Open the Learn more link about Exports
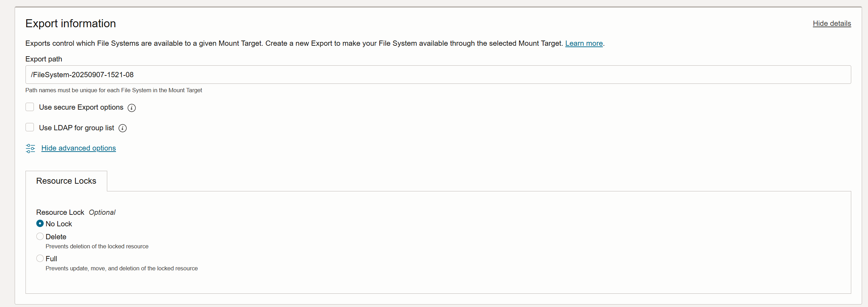Screen dimensions: 868x307 pos(584,43)
